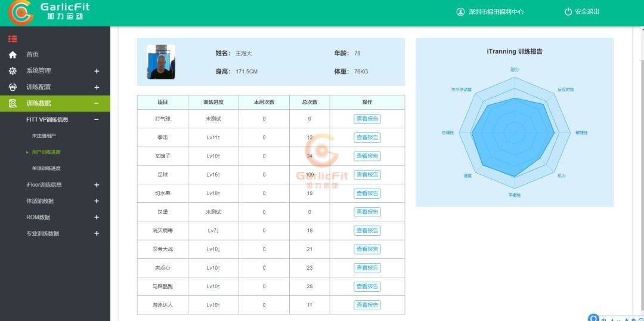Viewport: 644px width, 321px height.
Task: Click 查看报告 for the 打气球 row
Action: [x=367, y=119]
